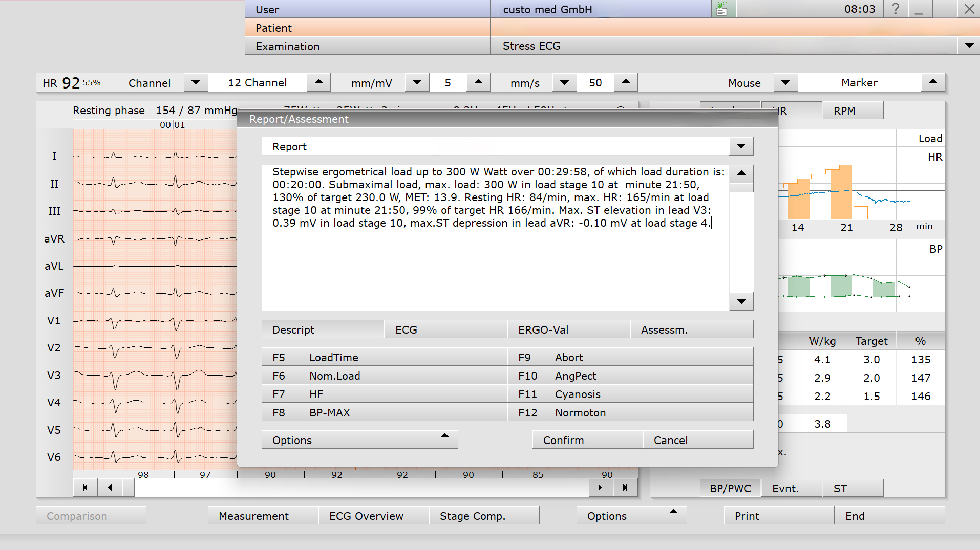
Task: Click the ECG timeline scrollbar track
Action: click(361, 488)
